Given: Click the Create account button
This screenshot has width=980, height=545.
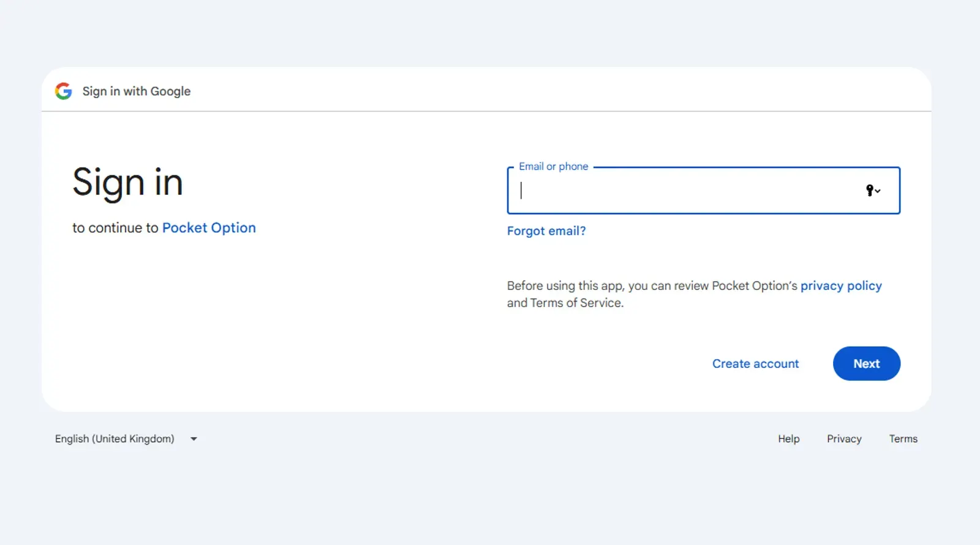Looking at the screenshot, I should coord(755,364).
